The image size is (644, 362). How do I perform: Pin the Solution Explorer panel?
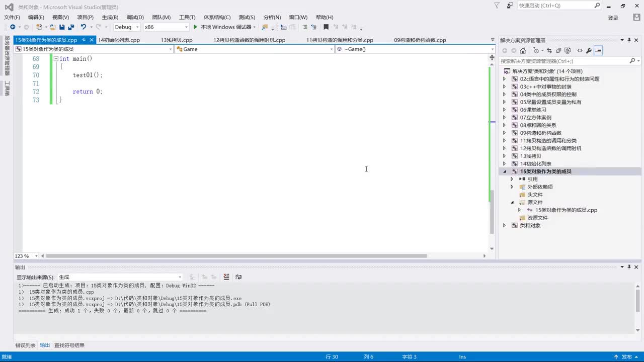[629, 40]
